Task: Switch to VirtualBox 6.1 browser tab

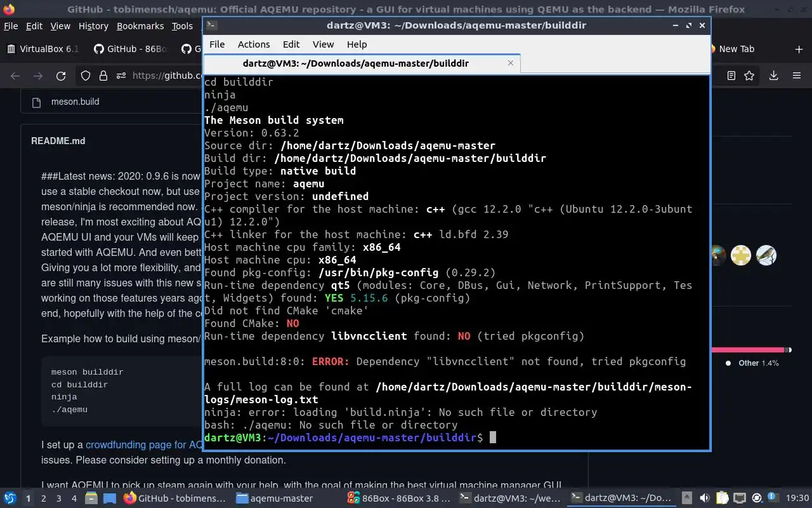Action: (43, 49)
